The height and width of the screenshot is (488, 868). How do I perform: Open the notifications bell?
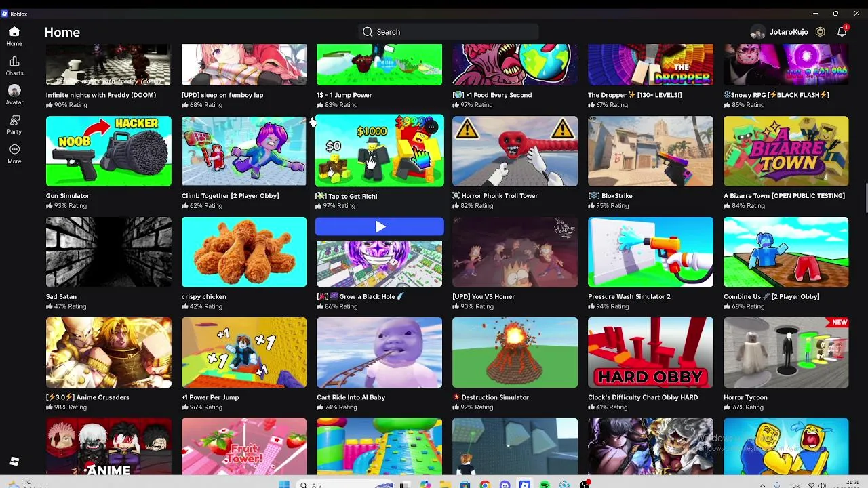pos(842,32)
